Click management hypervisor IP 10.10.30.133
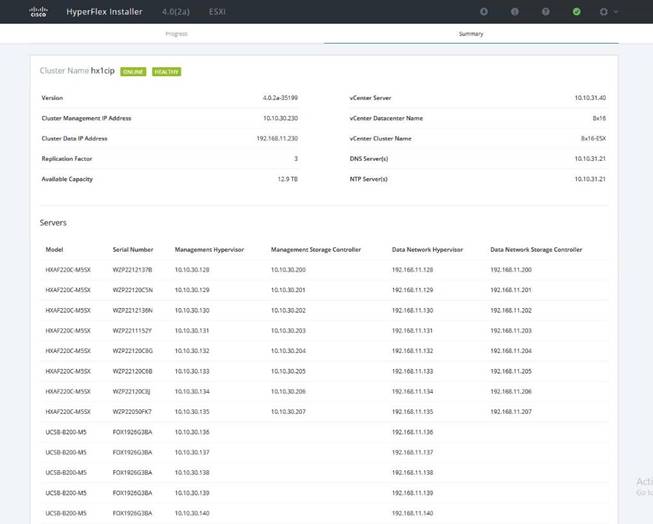This screenshot has width=653, height=524. click(192, 371)
